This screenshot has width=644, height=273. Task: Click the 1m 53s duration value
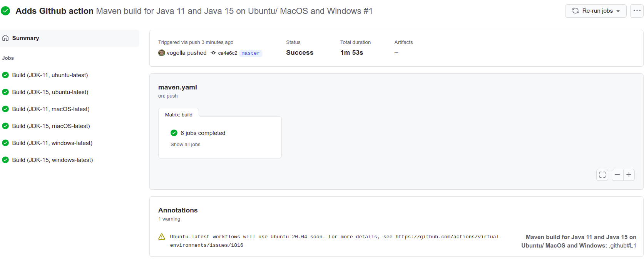click(352, 52)
